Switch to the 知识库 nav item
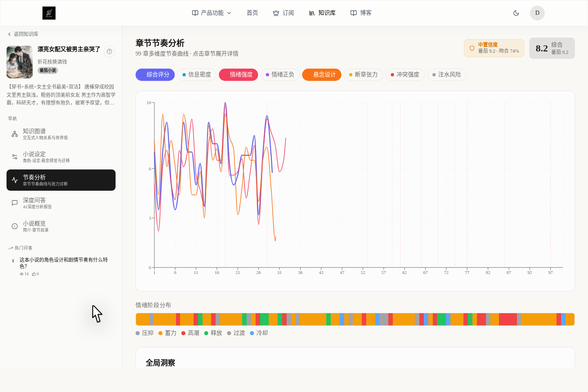Image resolution: width=588 pixels, height=392 pixels. [322, 13]
